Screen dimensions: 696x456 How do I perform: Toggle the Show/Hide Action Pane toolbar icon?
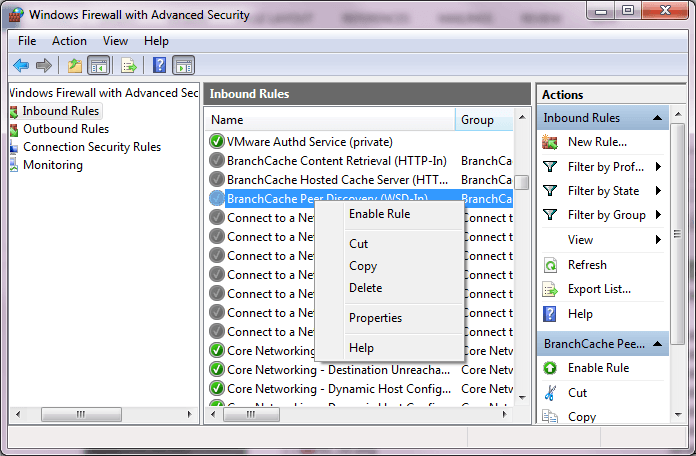(183, 66)
